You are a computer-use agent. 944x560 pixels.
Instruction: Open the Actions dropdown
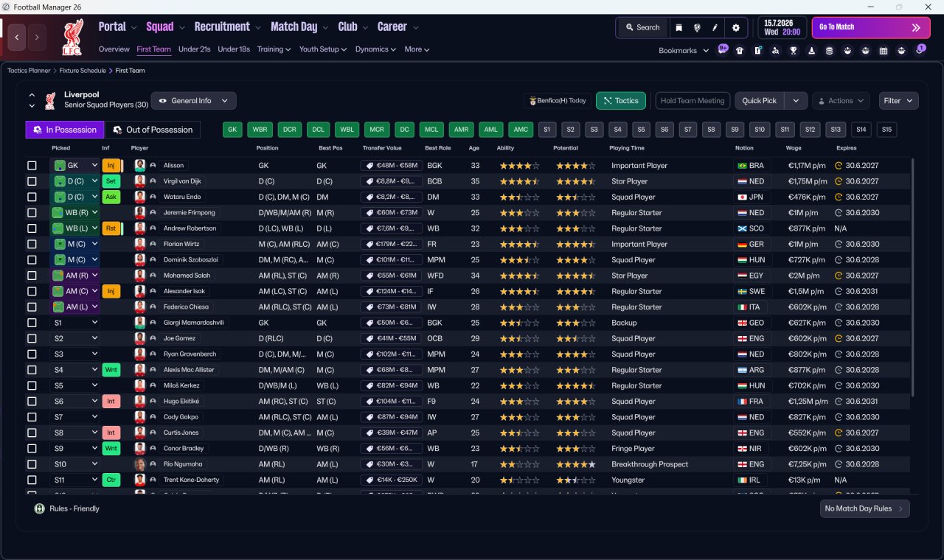click(841, 101)
